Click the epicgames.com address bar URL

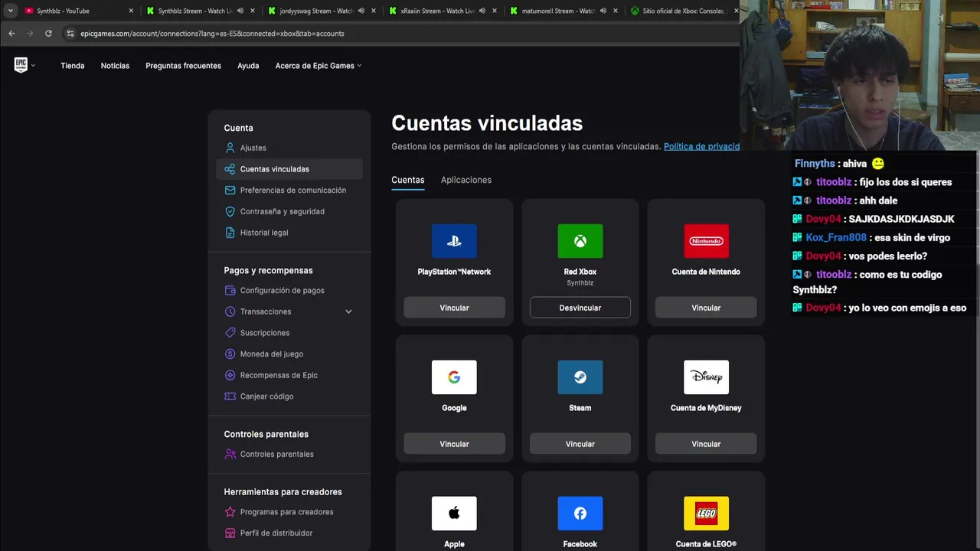pos(212,34)
